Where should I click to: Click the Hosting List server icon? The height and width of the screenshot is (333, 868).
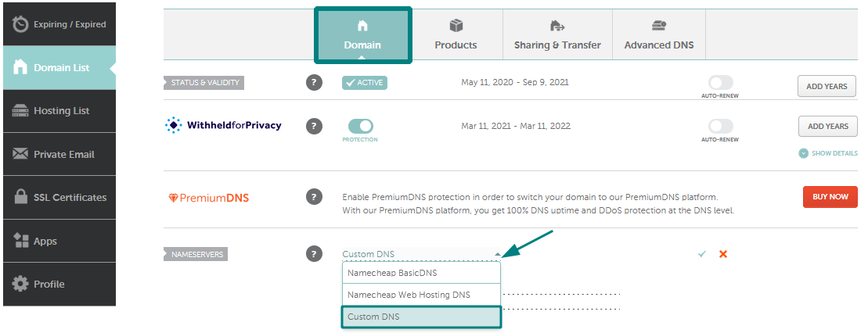pos(20,111)
